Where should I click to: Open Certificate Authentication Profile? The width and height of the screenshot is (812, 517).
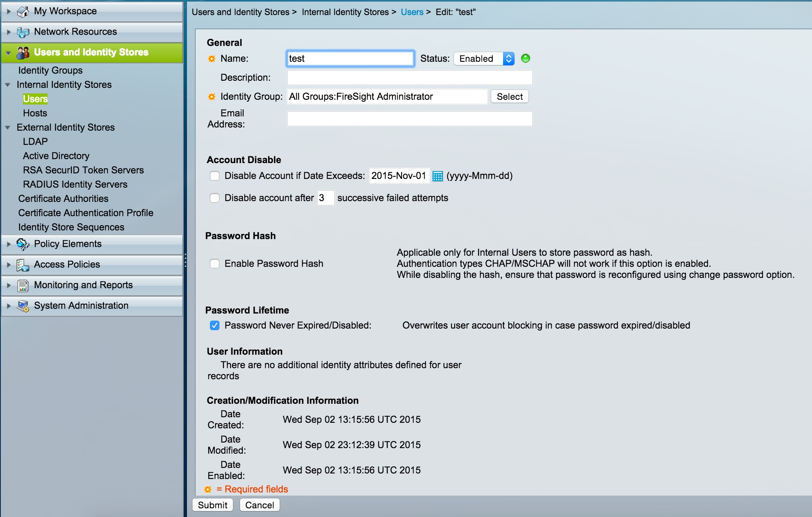[x=86, y=213]
